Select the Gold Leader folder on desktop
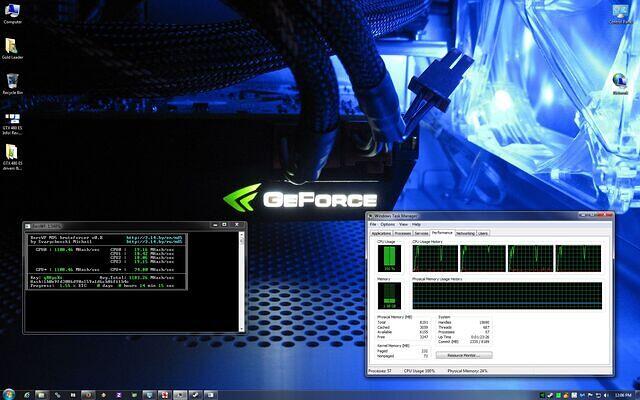 pos(12,49)
